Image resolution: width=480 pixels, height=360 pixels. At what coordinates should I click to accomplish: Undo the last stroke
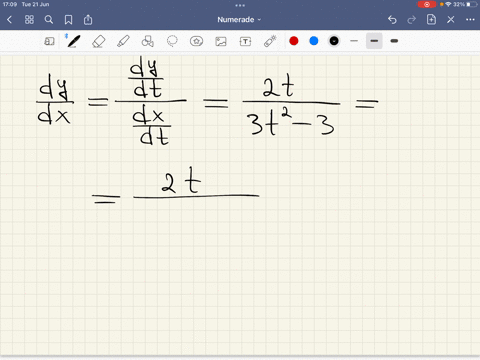click(392, 20)
